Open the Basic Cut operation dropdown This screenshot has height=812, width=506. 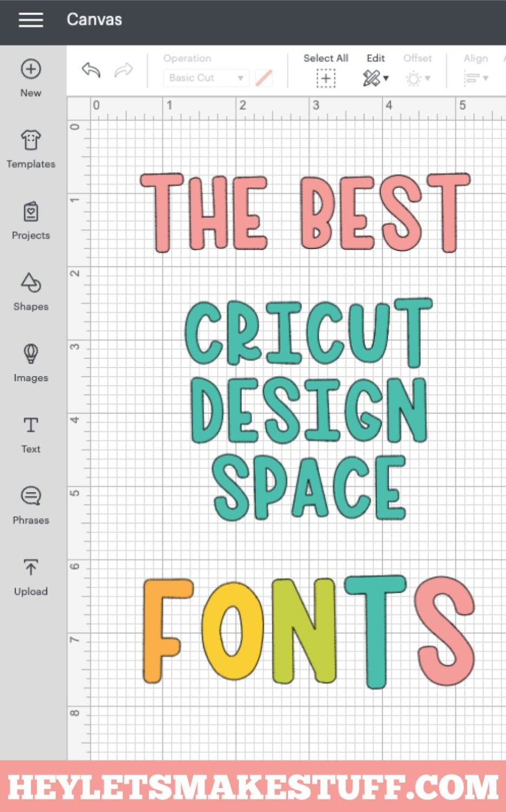pyautogui.click(x=206, y=77)
